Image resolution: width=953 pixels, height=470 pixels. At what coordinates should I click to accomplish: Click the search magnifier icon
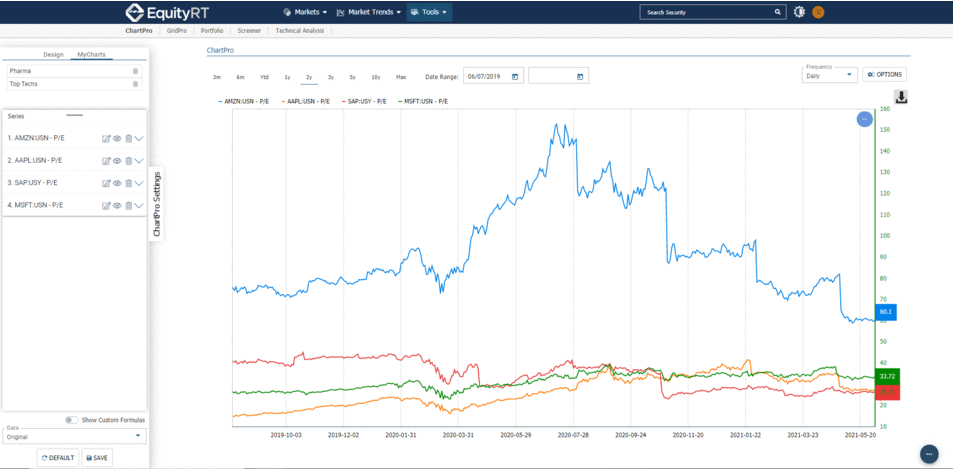click(x=777, y=12)
